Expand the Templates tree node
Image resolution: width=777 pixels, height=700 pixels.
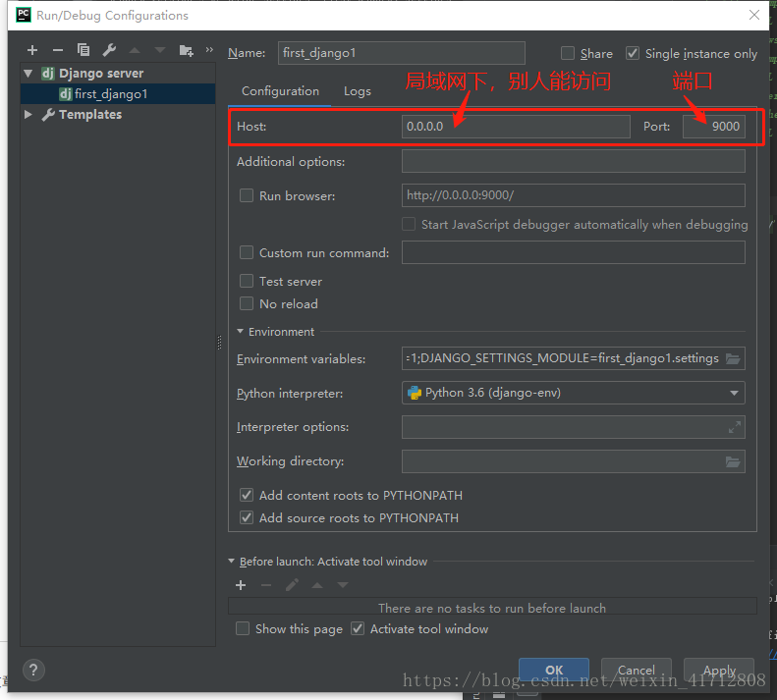coord(28,115)
